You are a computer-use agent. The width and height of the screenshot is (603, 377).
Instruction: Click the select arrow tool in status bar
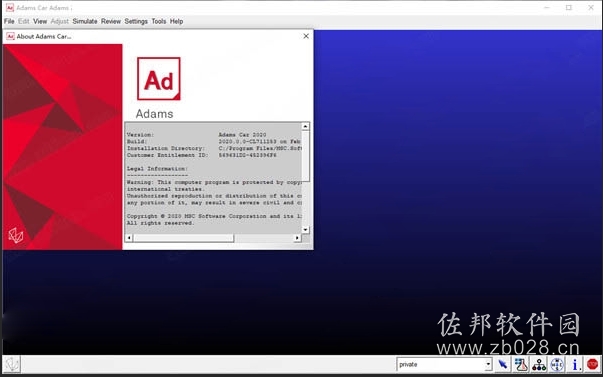pyautogui.click(x=502, y=364)
